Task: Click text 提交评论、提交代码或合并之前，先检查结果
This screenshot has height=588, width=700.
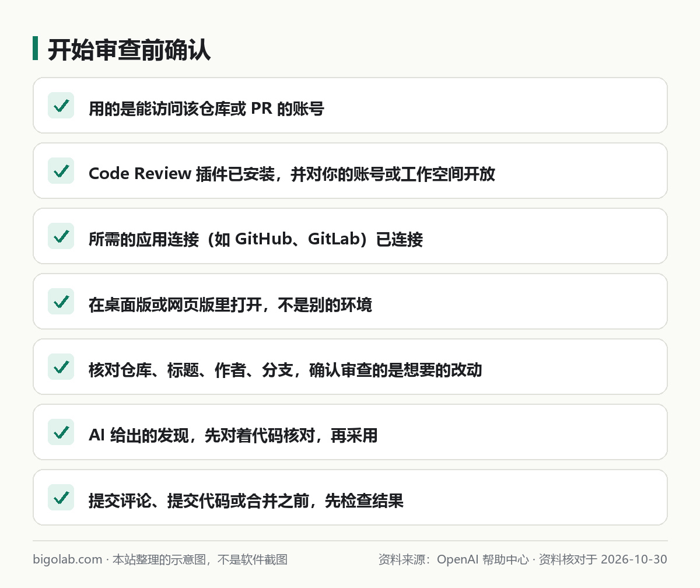Action: pos(246,501)
